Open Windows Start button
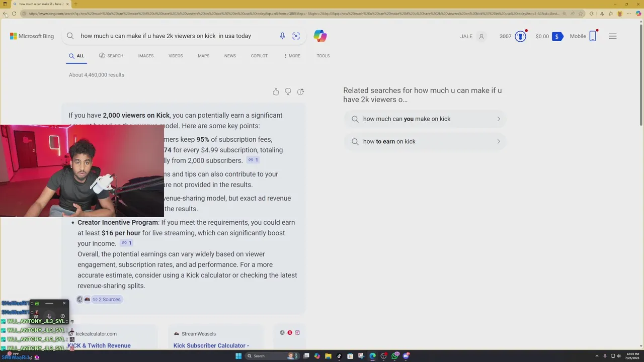This screenshot has height=362, width=644. (238, 356)
